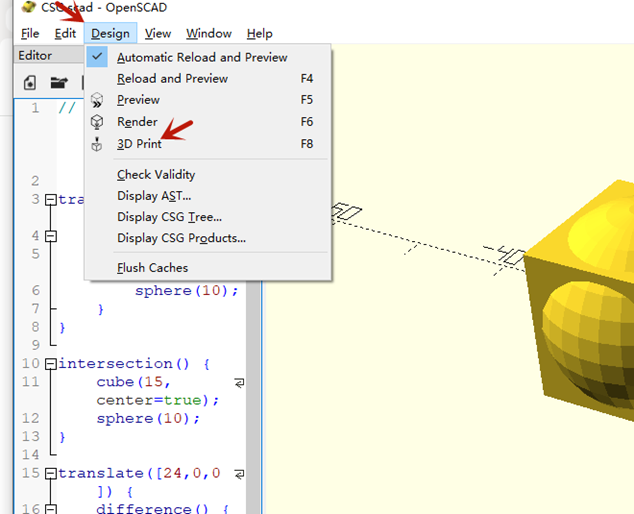
Task: Open the File menu
Action: [x=30, y=34]
